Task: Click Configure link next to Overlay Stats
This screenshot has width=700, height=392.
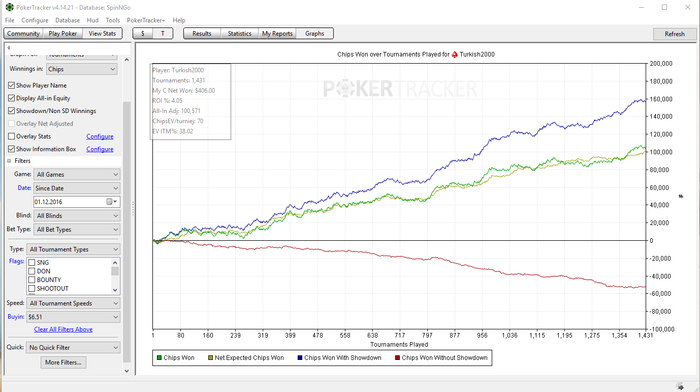Action: 100,136
